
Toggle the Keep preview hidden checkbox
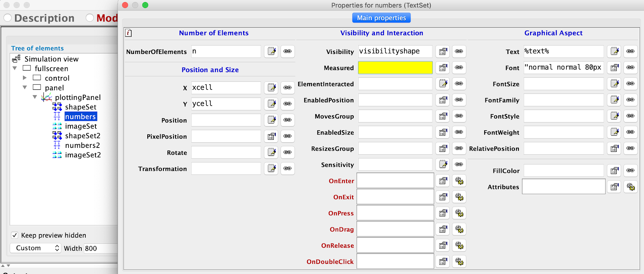tap(15, 235)
